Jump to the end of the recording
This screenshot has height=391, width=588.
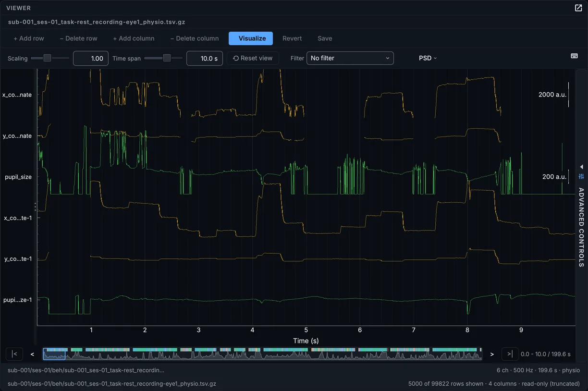pyautogui.click(x=510, y=354)
